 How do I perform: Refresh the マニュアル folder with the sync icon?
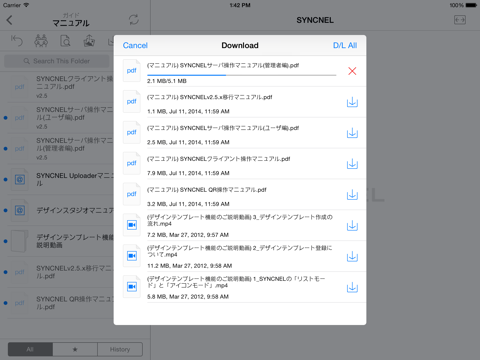coord(134,20)
